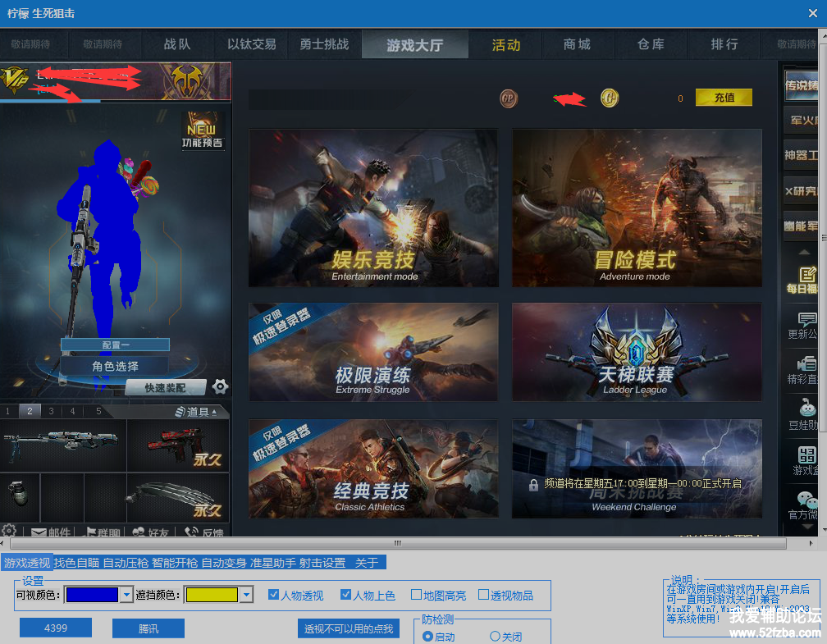The image size is (827, 644).
Task: Click the 腾讯 button
Action: [148, 628]
